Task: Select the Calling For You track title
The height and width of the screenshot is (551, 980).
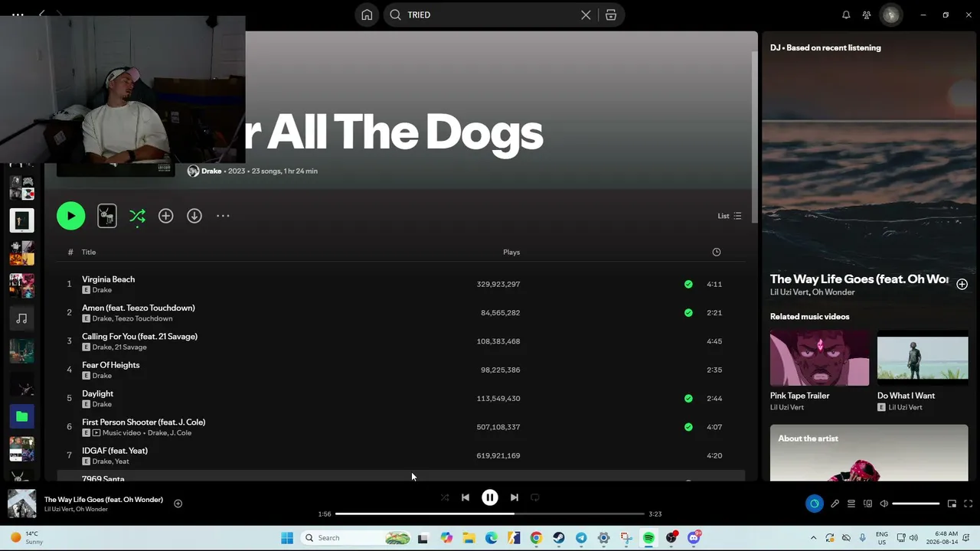Action: (x=139, y=337)
